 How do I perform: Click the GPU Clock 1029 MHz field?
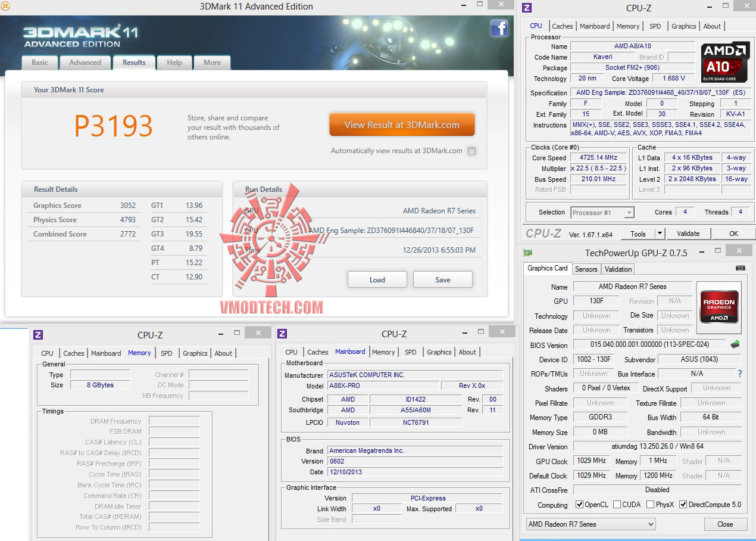(592, 461)
